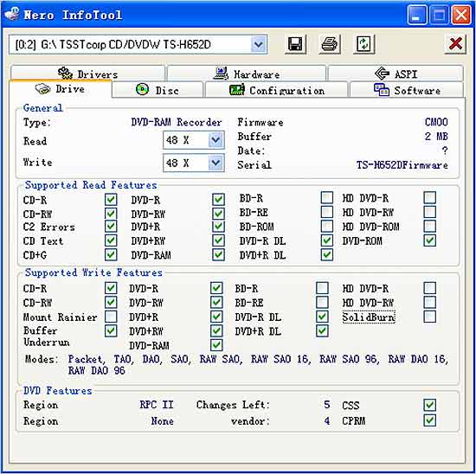This screenshot has width=476, height=474.
Task: Switch to the Disc tab
Action: click(158, 90)
